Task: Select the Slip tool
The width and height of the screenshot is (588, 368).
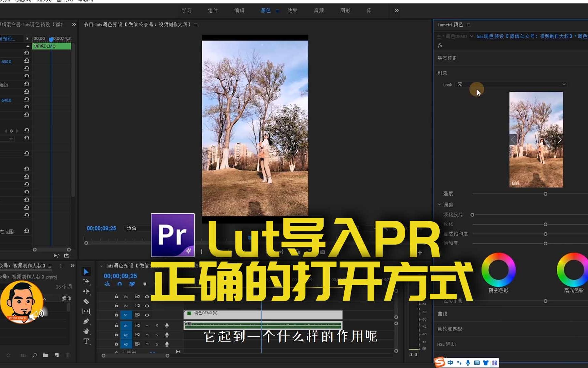Action: click(86, 311)
